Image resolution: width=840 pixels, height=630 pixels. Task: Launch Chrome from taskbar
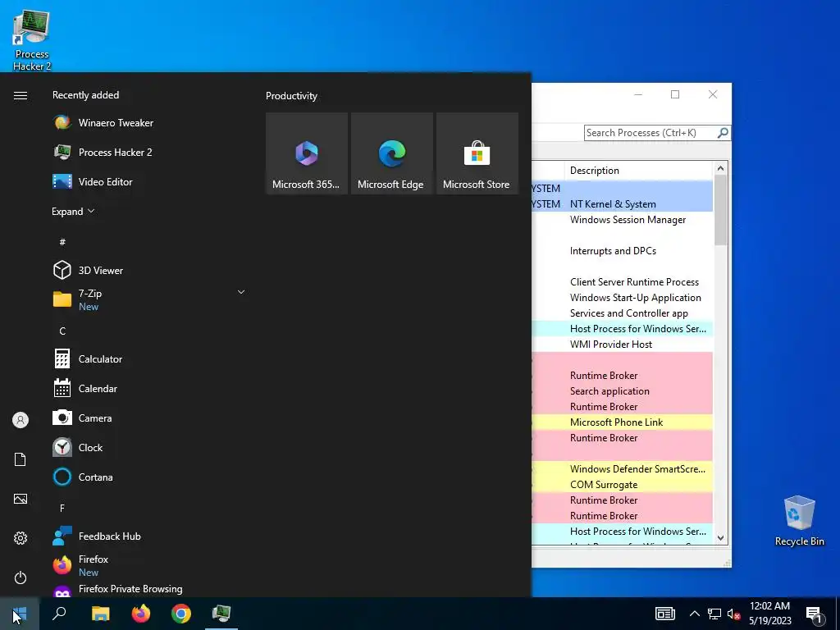tap(181, 614)
